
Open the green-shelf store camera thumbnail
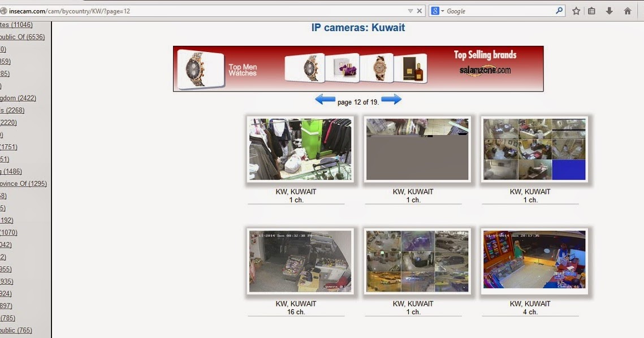click(299, 149)
